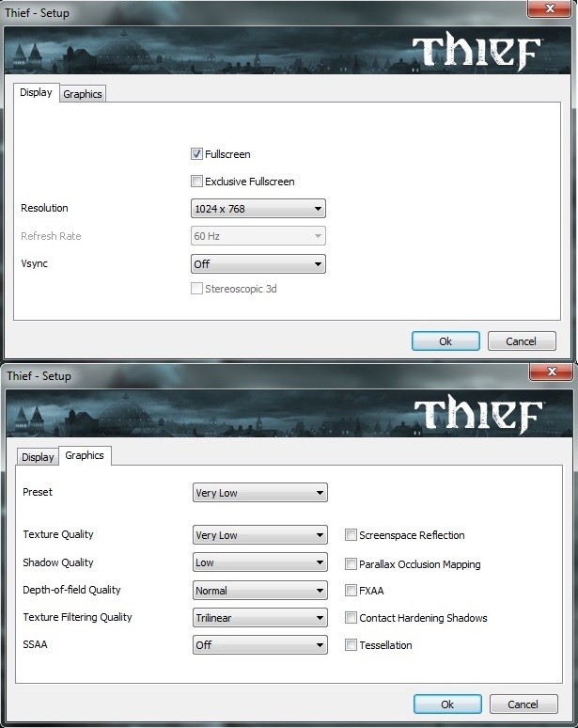Click the Shadow Quality label

(x=58, y=562)
